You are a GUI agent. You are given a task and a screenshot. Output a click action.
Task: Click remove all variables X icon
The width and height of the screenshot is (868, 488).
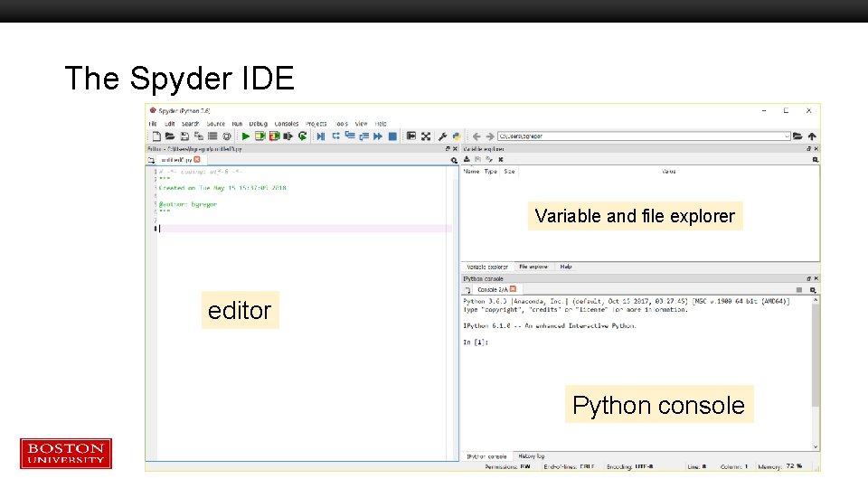pos(500,159)
